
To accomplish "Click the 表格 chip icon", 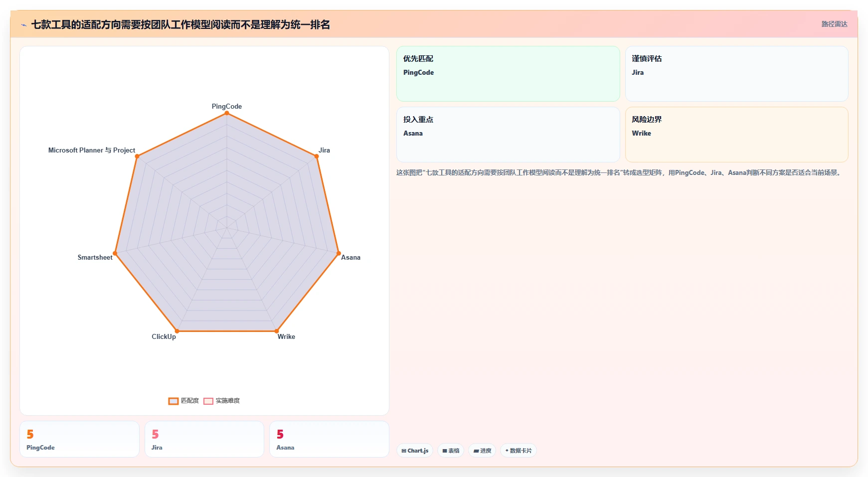I will pyautogui.click(x=445, y=451).
